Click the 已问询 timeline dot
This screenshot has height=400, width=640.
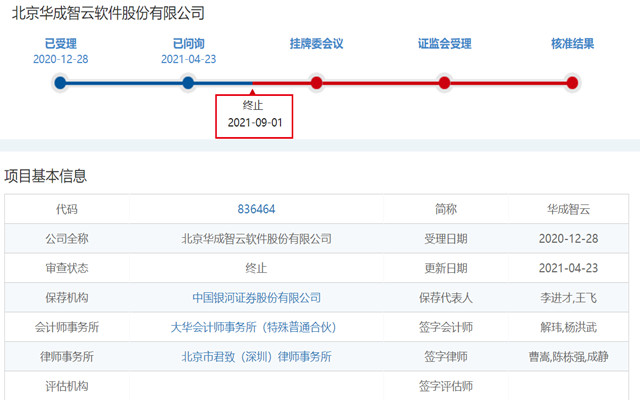tap(188, 83)
